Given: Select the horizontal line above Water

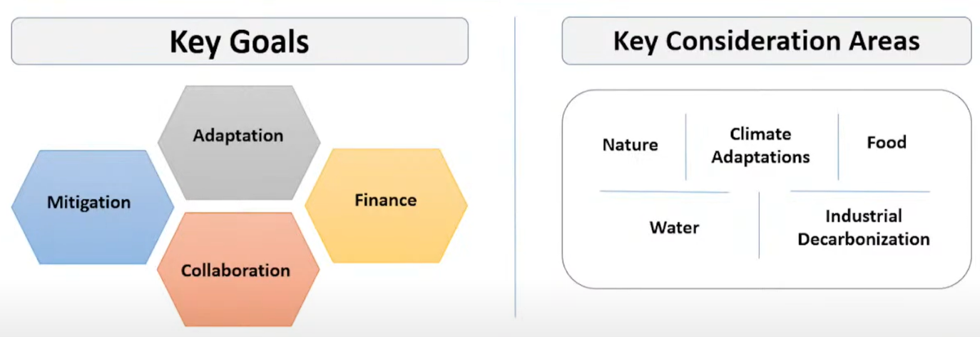Looking at the screenshot, I should [663, 191].
